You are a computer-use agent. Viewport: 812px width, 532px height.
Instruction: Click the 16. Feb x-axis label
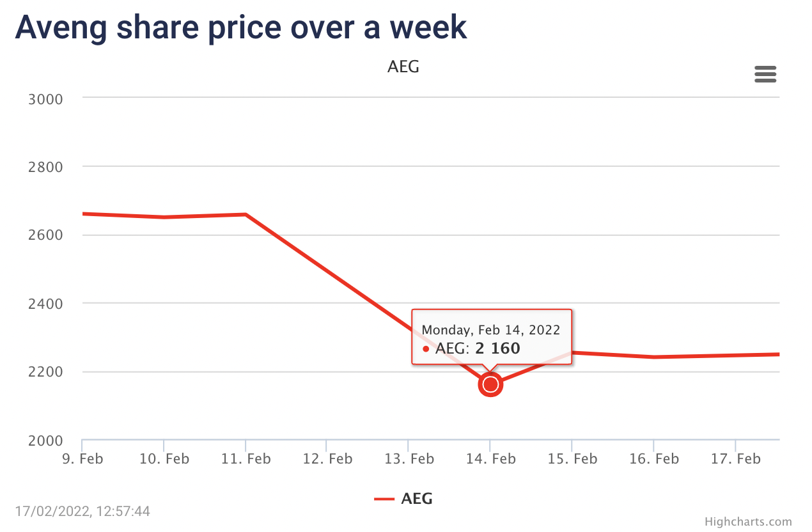pyautogui.click(x=653, y=458)
